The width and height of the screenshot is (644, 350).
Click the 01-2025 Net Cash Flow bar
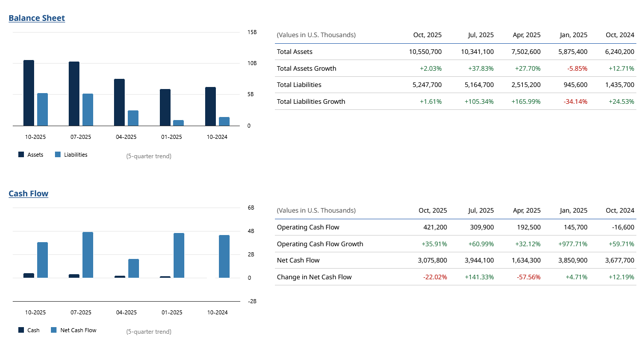179,255
